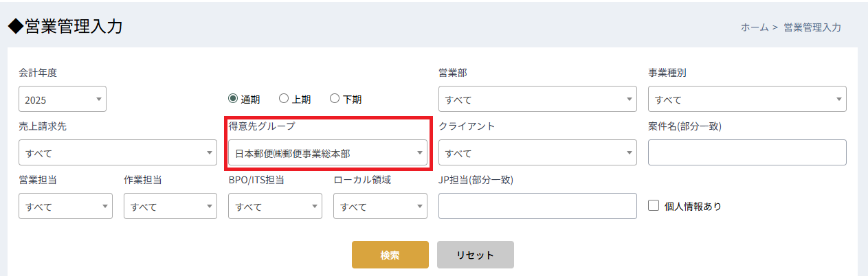Expand the 売上請求先 dropdown
Viewport: 868px width, 276px height.
pyautogui.click(x=118, y=152)
